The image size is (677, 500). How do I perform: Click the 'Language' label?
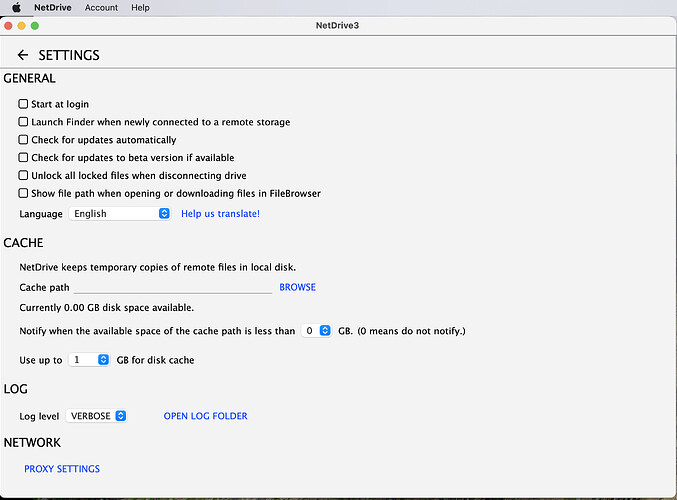click(x=41, y=214)
